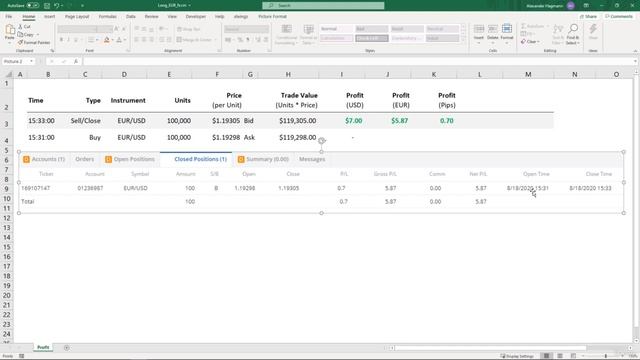The width and height of the screenshot is (640, 360).
Task: Toggle Italic formatting
Action: (x=68, y=40)
